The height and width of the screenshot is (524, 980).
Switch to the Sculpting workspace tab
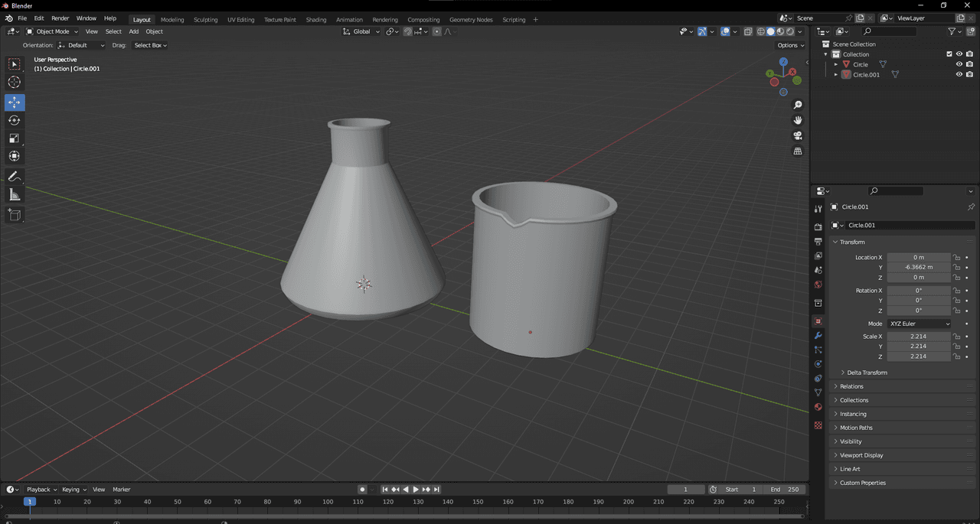point(205,19)
